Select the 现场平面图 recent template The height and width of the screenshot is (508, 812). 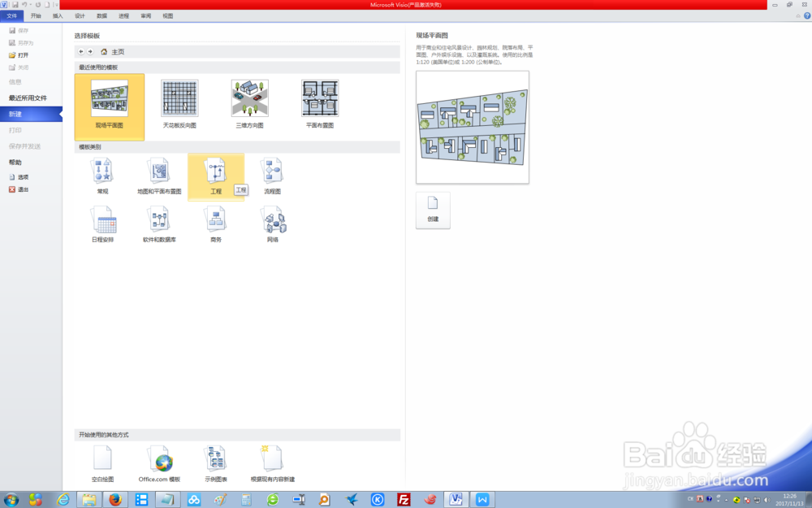coord(110,106)
